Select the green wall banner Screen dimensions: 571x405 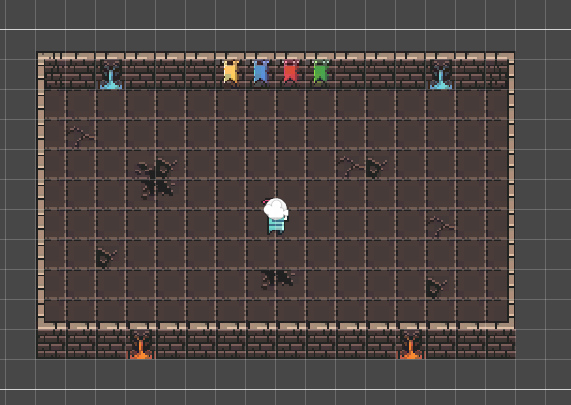tap(320, 71)
